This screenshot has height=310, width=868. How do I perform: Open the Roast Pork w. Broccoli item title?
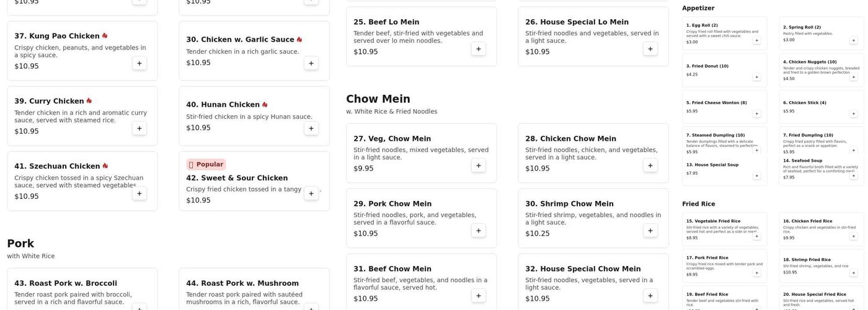click(x=66, y=283)
